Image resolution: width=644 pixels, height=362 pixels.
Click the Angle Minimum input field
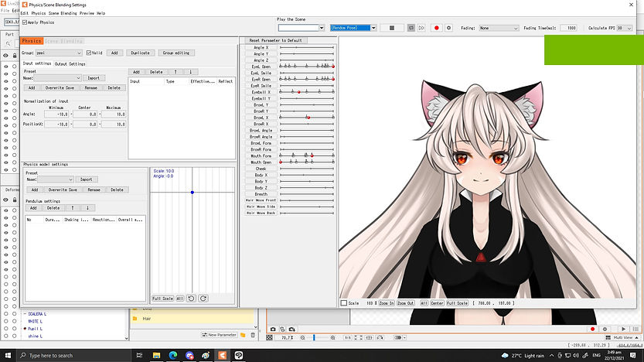56,114
